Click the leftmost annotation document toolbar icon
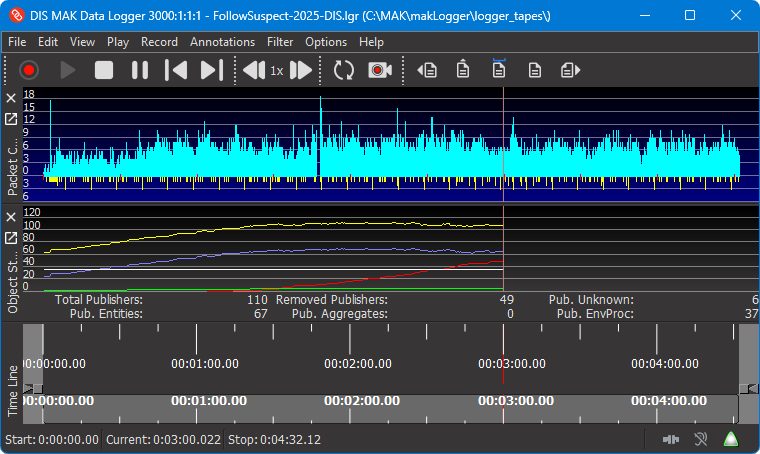 [428, 70]
